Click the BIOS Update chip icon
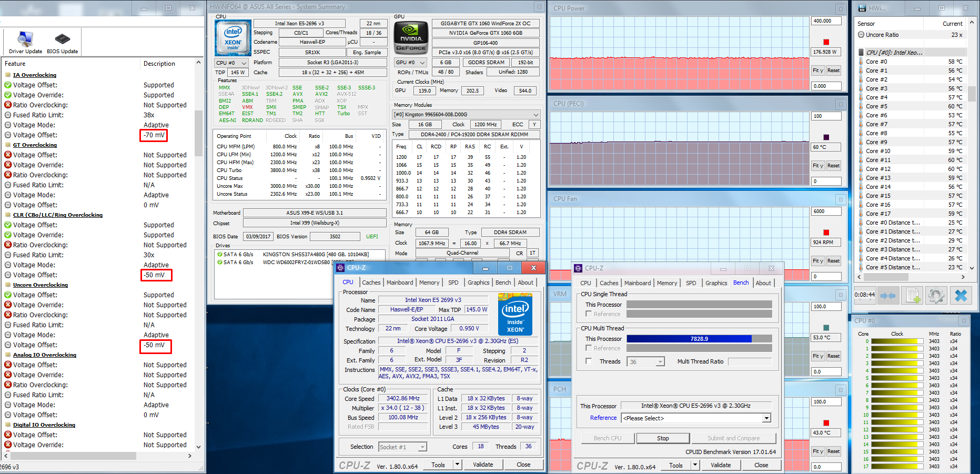Image resolution: width=980 pixels, height=474 pixels. (x=62, y=40)
